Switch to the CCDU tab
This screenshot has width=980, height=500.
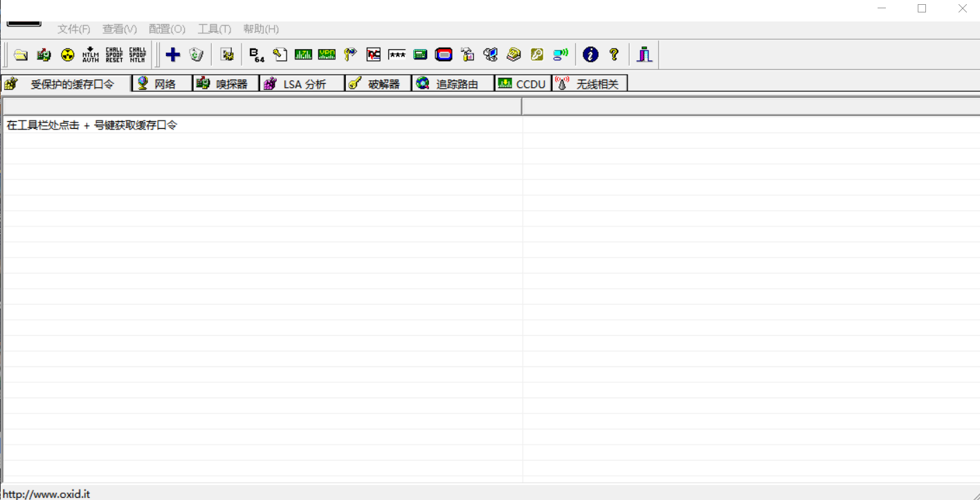[523, 84]
